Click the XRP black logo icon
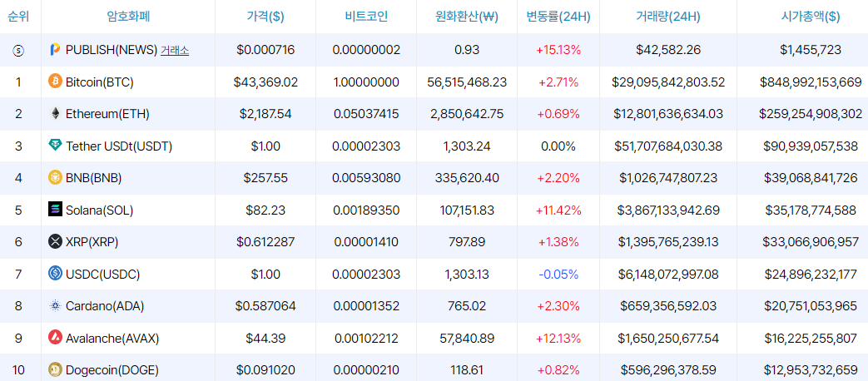 click(x=56, y=241)
